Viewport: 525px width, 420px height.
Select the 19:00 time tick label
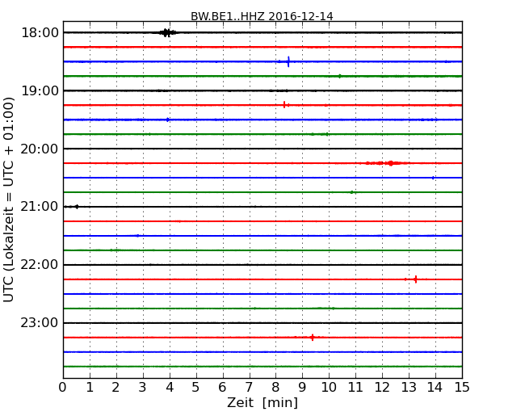pyautogui.click(x=40, y=90)
